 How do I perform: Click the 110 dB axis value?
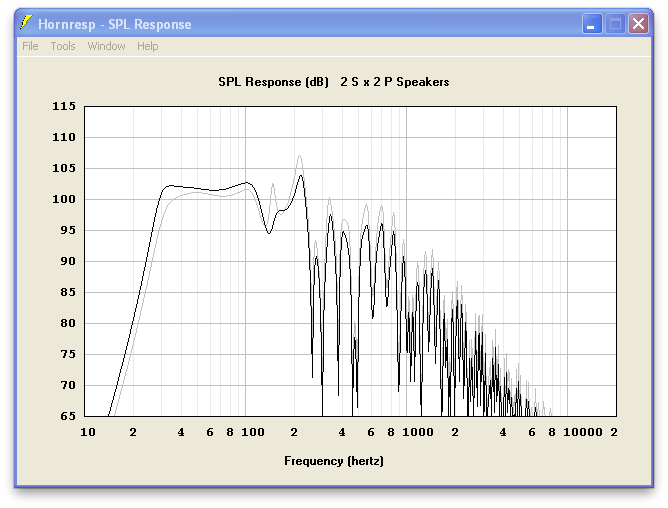click(64, 137)
